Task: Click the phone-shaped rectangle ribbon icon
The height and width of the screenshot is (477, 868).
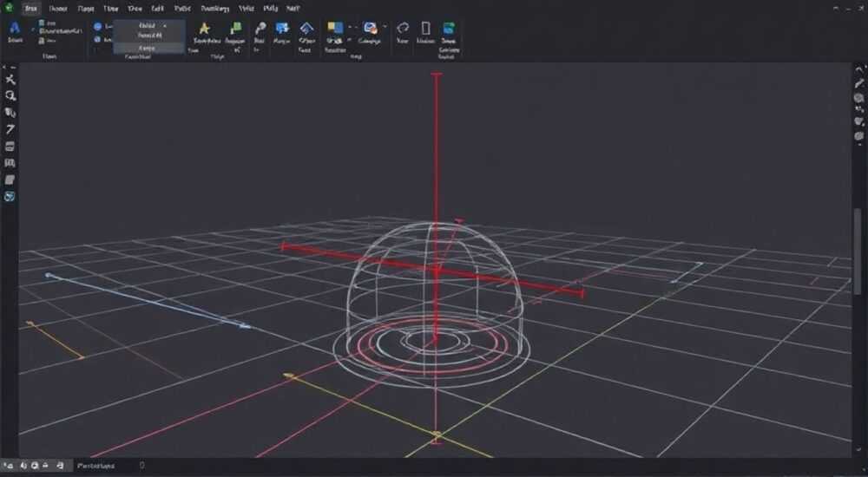Action: (x=425, y=29)
